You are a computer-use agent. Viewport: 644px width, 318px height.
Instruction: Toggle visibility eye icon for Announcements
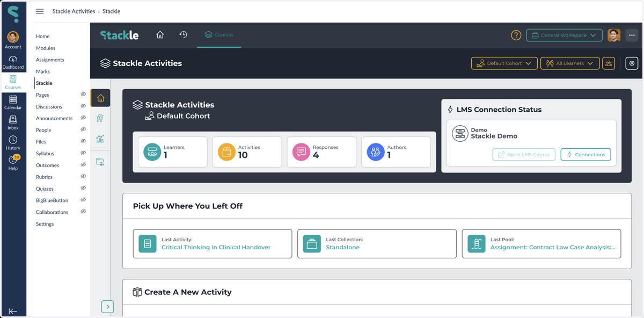click(83, 118)
